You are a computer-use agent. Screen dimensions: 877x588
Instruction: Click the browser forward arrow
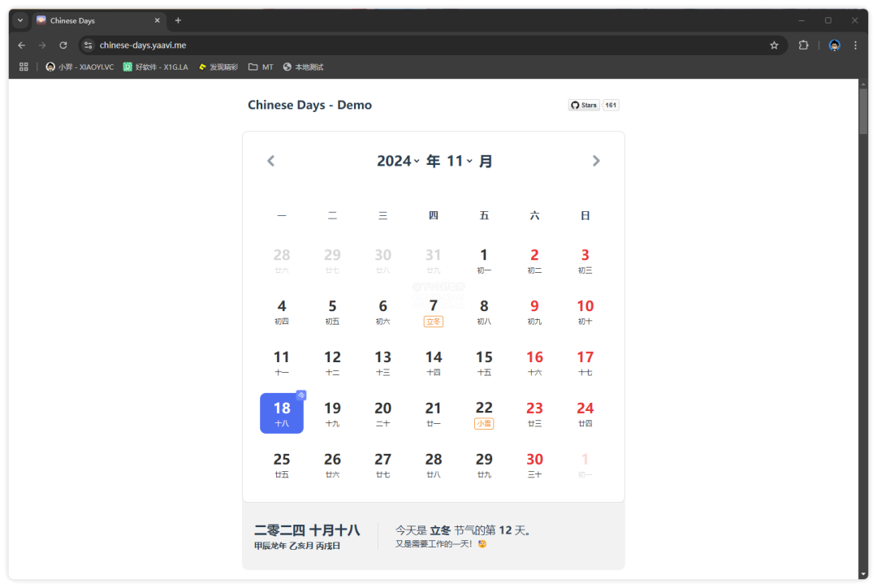(42, 45)
